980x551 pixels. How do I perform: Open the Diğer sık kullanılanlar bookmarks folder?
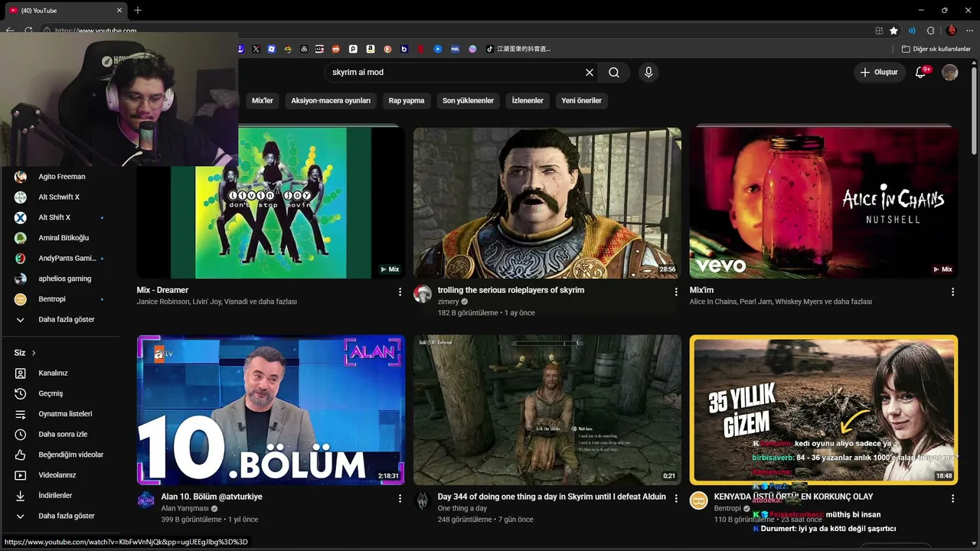[936, 49]
